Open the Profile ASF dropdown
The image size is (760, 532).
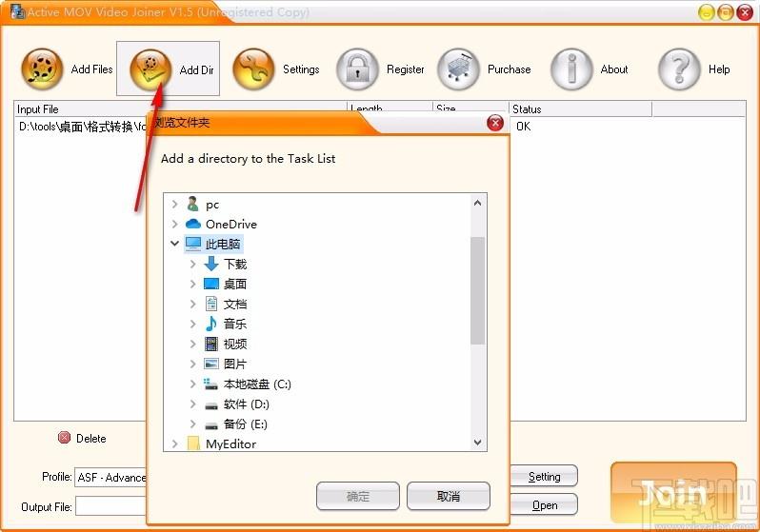(110, 477)
